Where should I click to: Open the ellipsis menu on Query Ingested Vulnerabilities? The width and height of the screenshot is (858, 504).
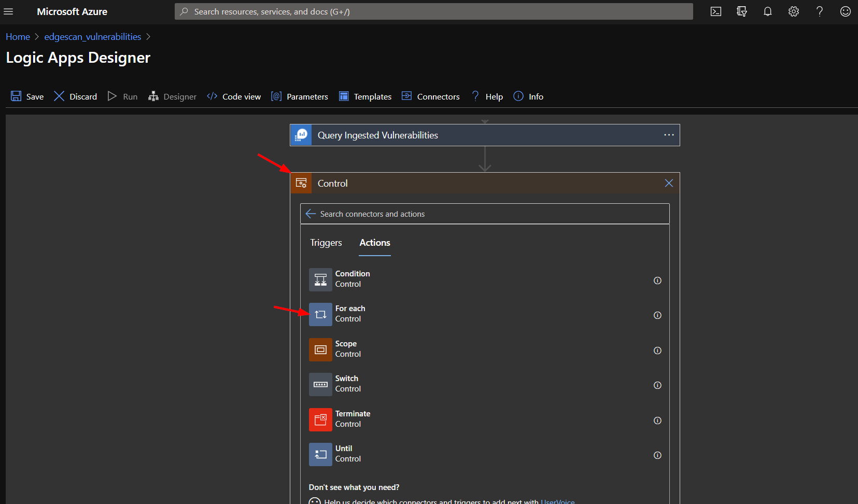click(x=669, y=135)
